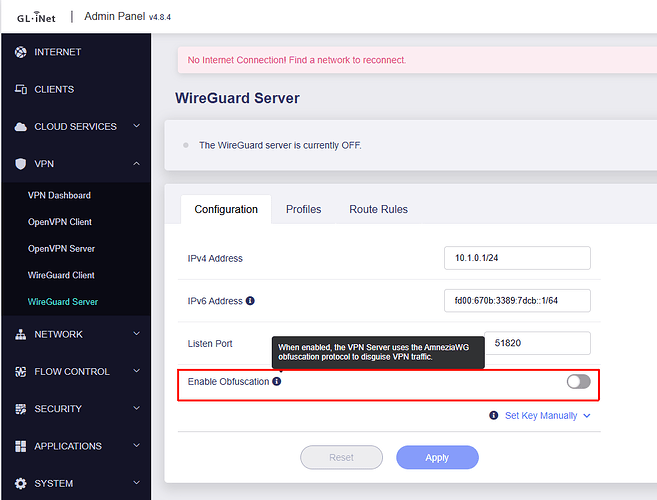This screenshot has height=500, width=657.
Task: Click the Cloud Services cloud icon
Action: 21,127
